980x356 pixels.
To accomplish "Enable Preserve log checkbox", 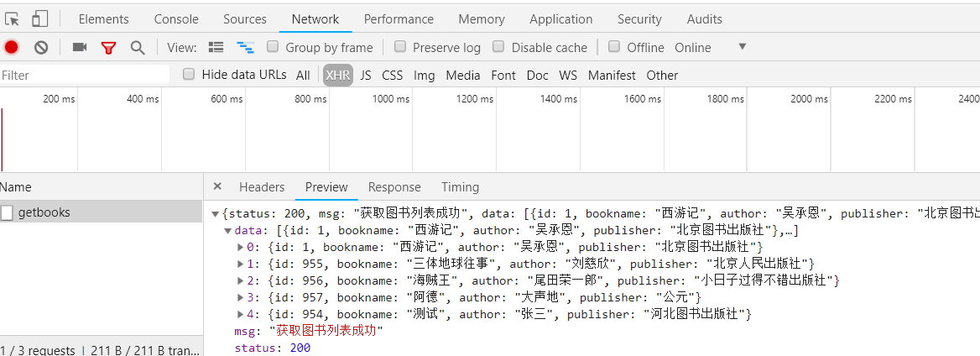I will click(400, 46).
